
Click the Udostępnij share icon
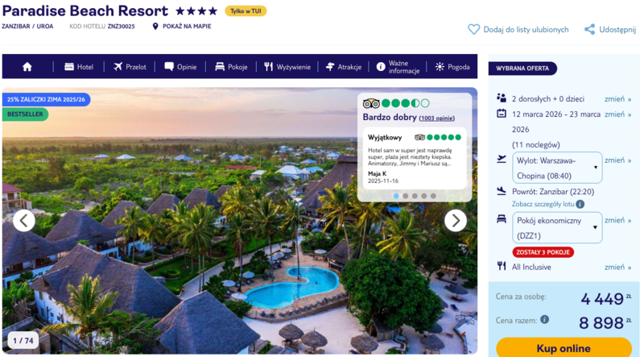(590, 30)
